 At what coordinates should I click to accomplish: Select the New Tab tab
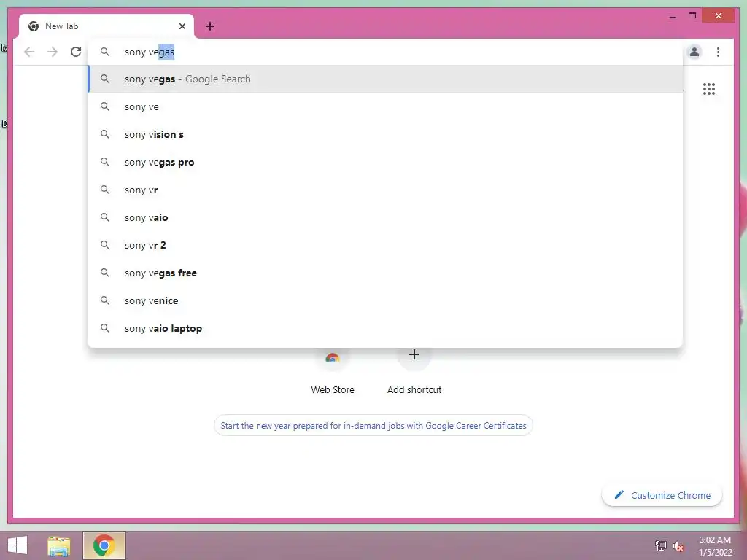[x=107, y=26]
